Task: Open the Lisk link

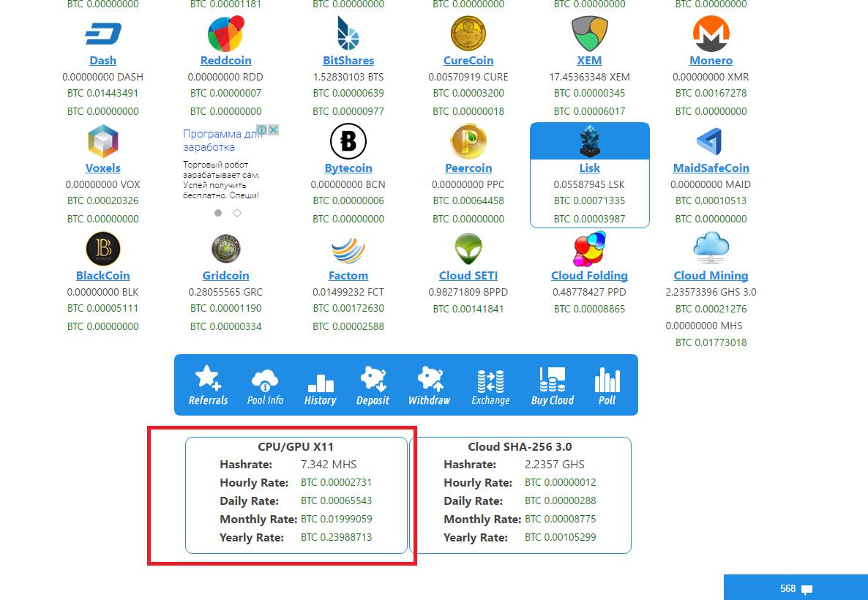Action: click(x=590, y=168)
